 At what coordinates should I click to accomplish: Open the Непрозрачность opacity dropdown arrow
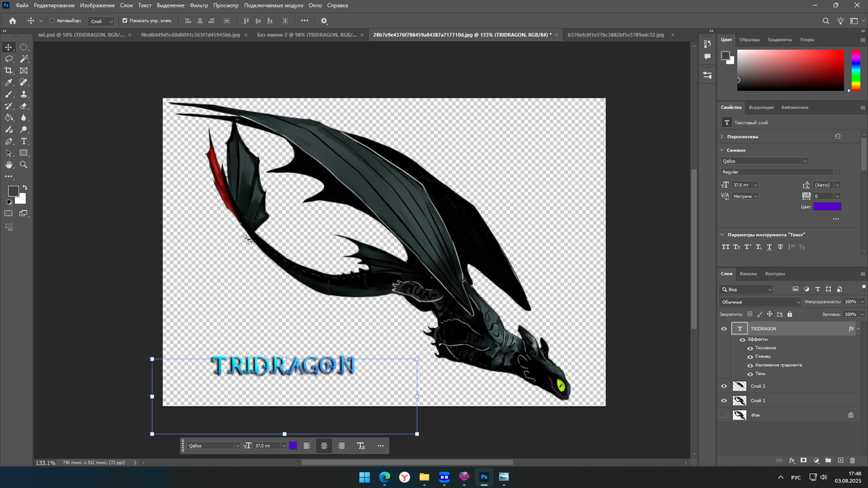pos(863,302)
